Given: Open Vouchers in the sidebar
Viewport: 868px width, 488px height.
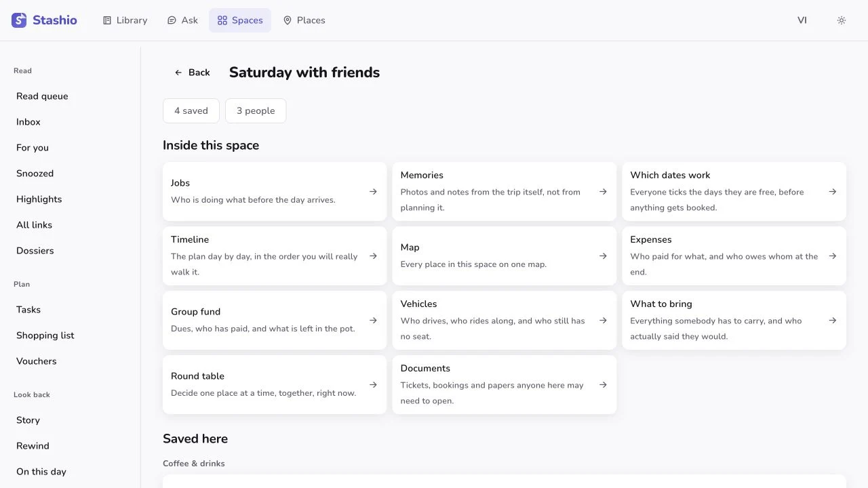Looking at the screenshot, I should coord(71,361).
